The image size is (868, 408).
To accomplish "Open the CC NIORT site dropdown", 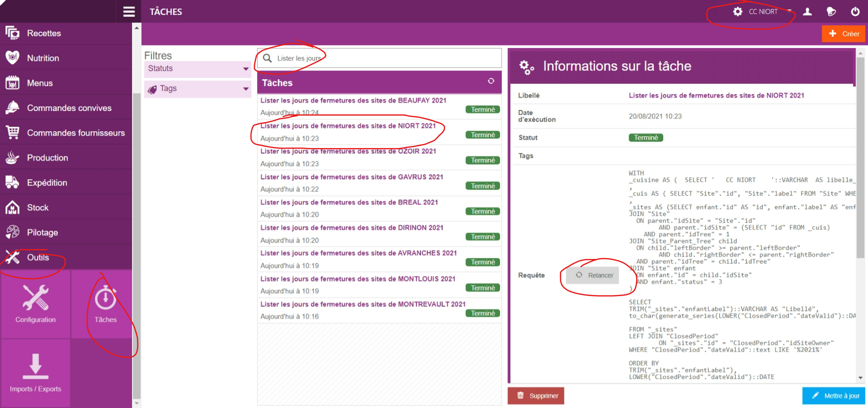I will [770, 11].
